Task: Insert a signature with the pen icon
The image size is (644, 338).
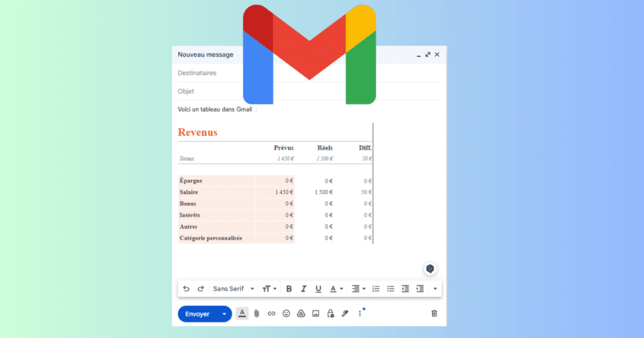Action: (345, 313)
